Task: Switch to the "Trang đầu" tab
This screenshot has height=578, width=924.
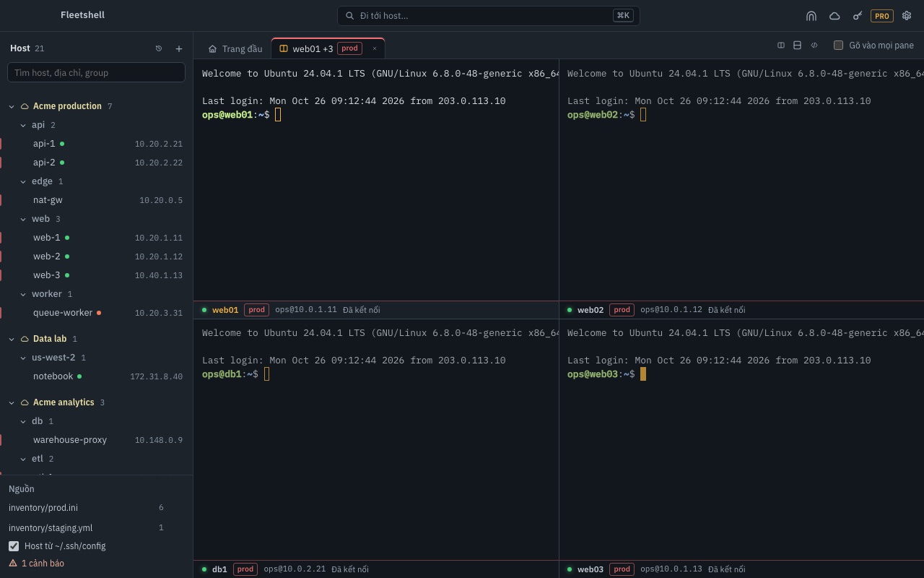Action: [235, 49]
